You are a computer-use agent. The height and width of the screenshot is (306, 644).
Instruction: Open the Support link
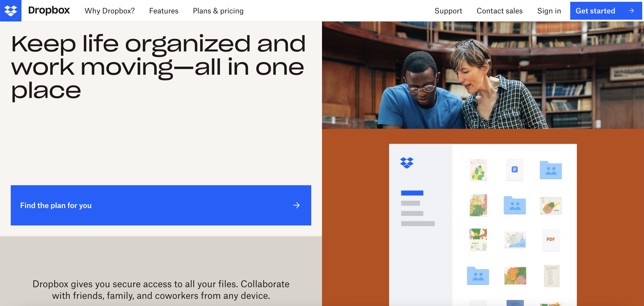[x=448, y=11]
